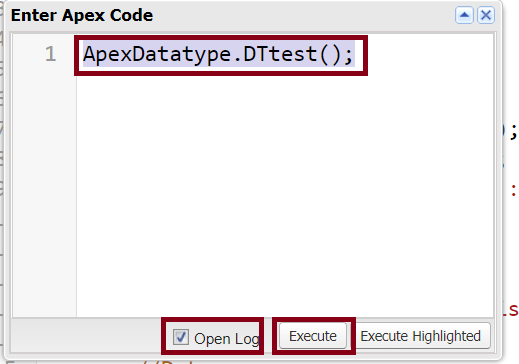The image size is (519, 364).
Task: Close the Enter Apex Code dialog
Action: point(486,15)
